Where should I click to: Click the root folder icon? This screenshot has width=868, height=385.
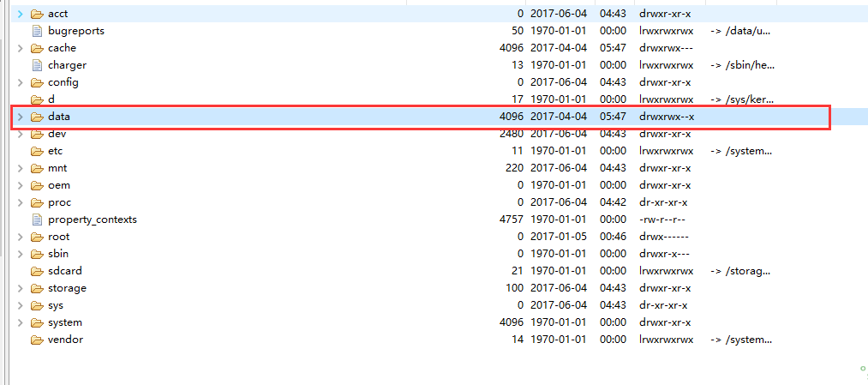[37, 237]
